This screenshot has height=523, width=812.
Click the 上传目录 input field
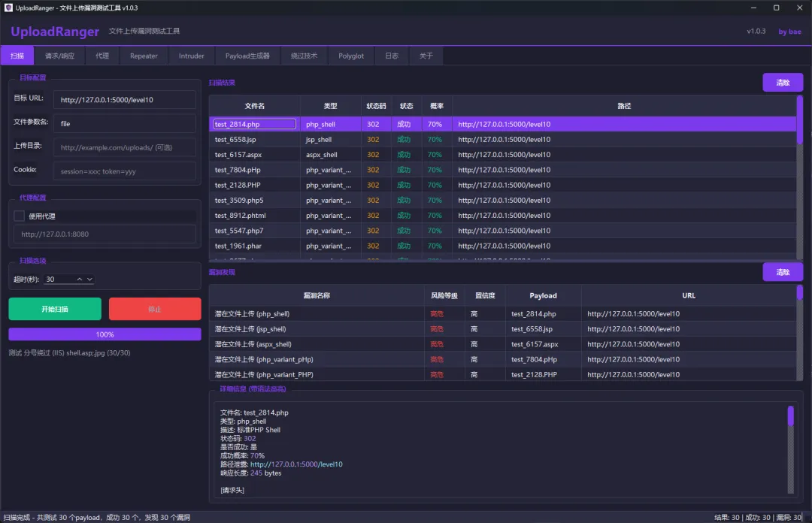point(124,147)
